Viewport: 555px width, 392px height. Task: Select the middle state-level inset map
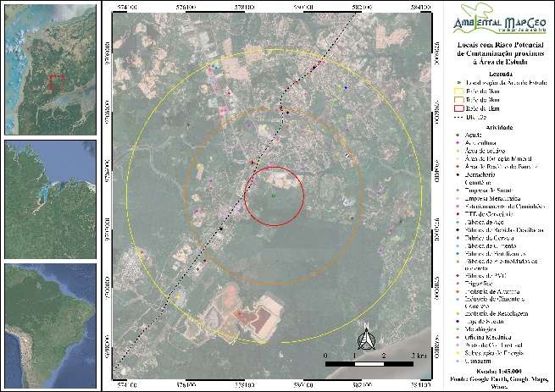(49, 199)
